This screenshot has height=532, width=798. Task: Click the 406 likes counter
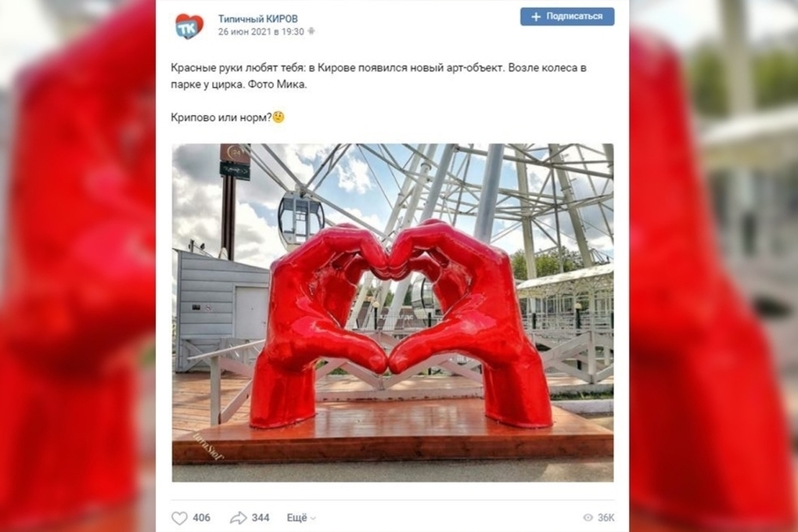coord(202,518)
